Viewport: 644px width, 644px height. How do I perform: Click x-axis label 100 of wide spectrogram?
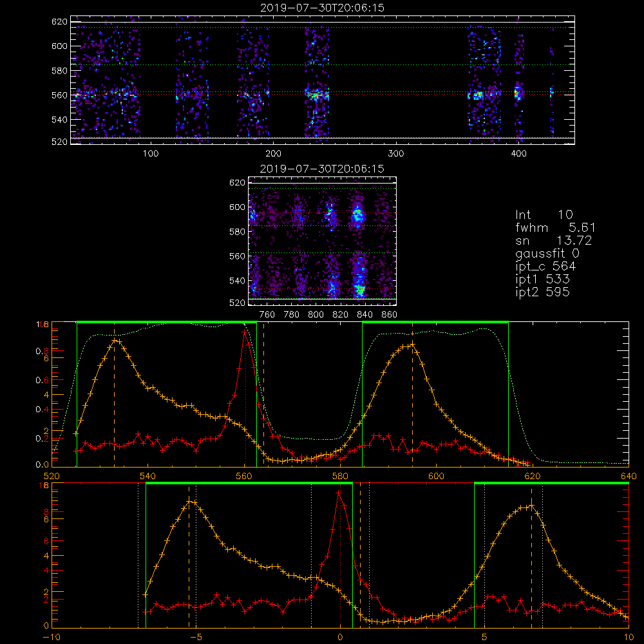[151, 154]
